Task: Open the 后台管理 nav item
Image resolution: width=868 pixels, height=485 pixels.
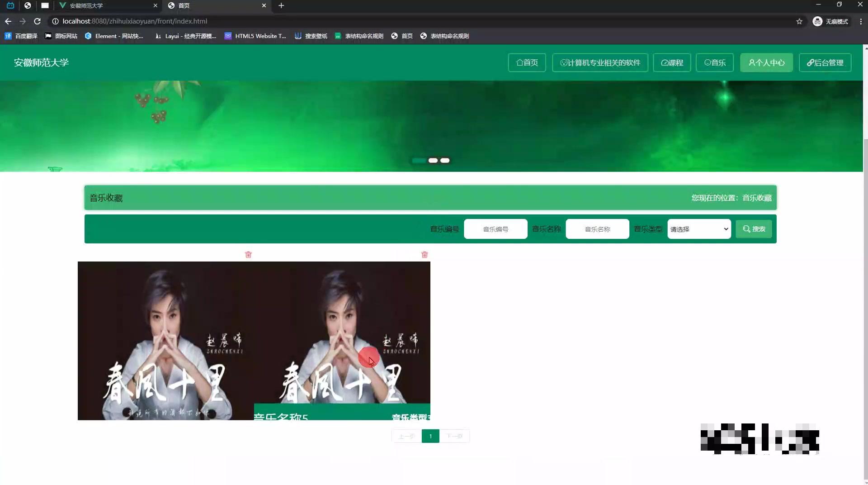Action: [825, 62]
